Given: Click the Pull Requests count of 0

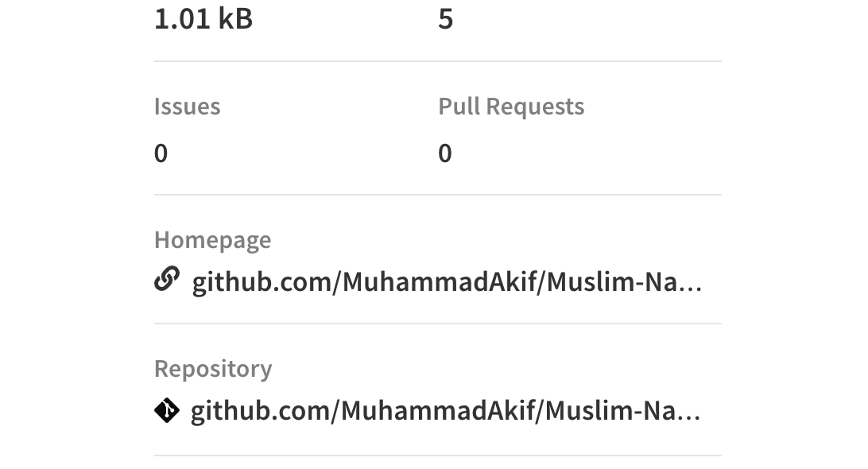Looking at the screenshot, I should tap(446, 153).
